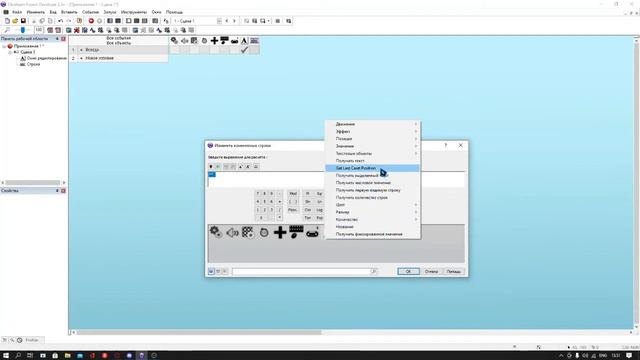The height and width of the screenshot is (360, 640).
Task: Click the plus Create objects column header
Action: pyautogui.click(x=214, y=40)
